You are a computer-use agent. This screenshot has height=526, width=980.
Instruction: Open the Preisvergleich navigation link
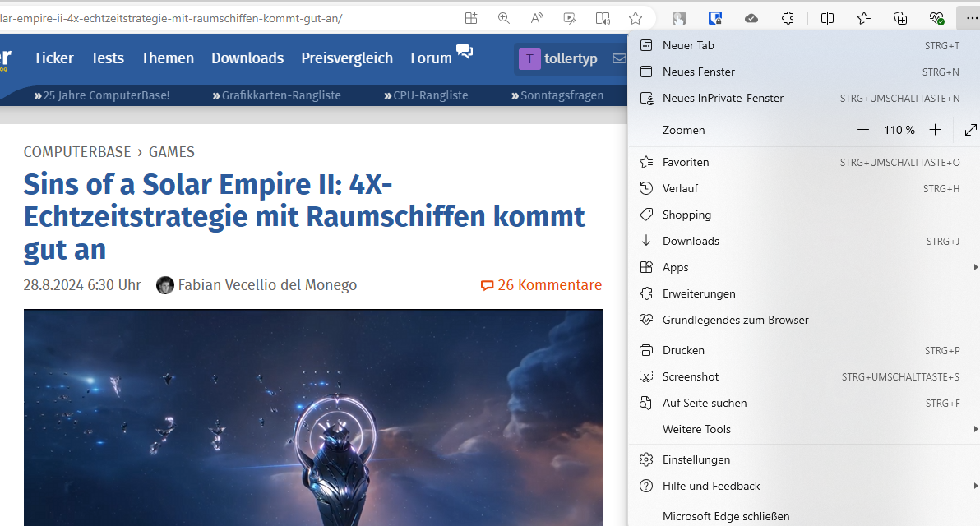click(x=347, y=58)
